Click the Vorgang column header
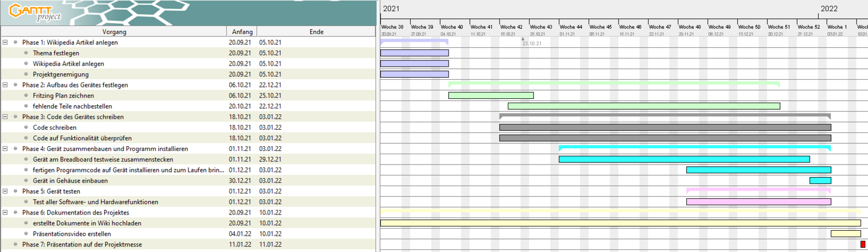This screenshot has width=868, height=252. [x=114, y=32]
